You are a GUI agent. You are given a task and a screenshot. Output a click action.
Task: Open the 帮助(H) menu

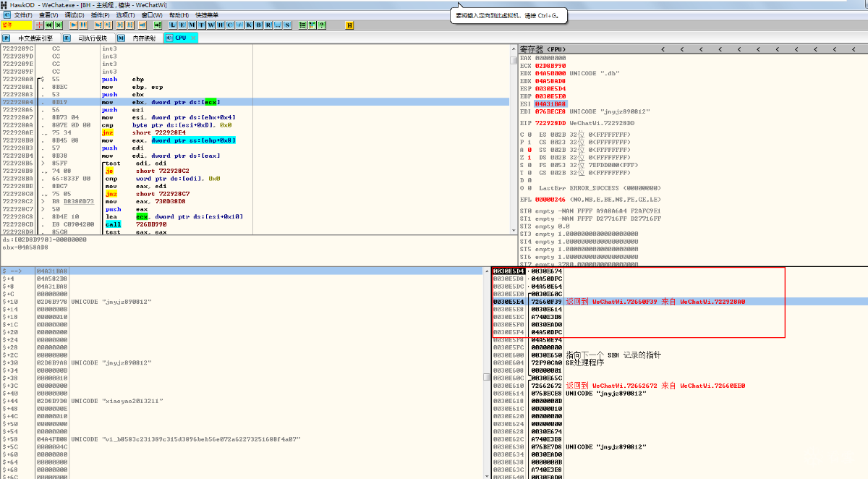[x=179, y=14]
